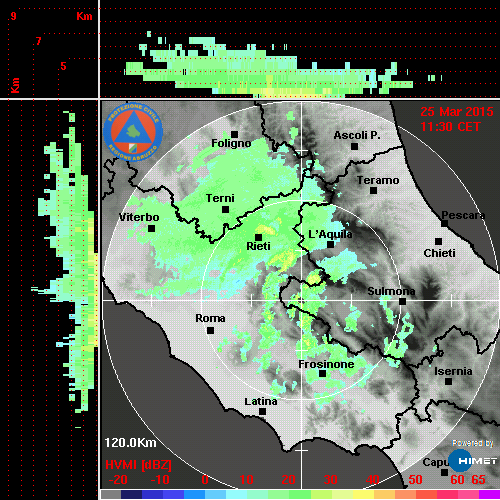Select the Frosinone city marker
The image size is (500, 500).
[x=322, y=374]
